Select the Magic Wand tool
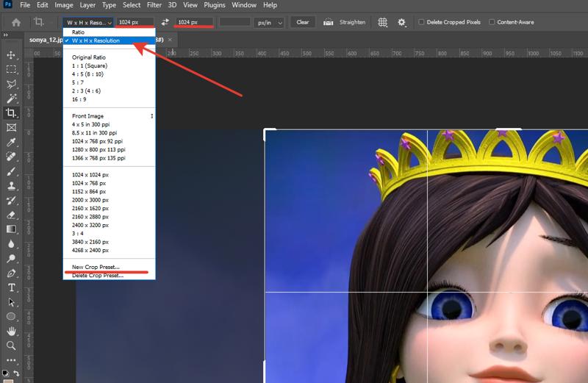 pos(11,99)
